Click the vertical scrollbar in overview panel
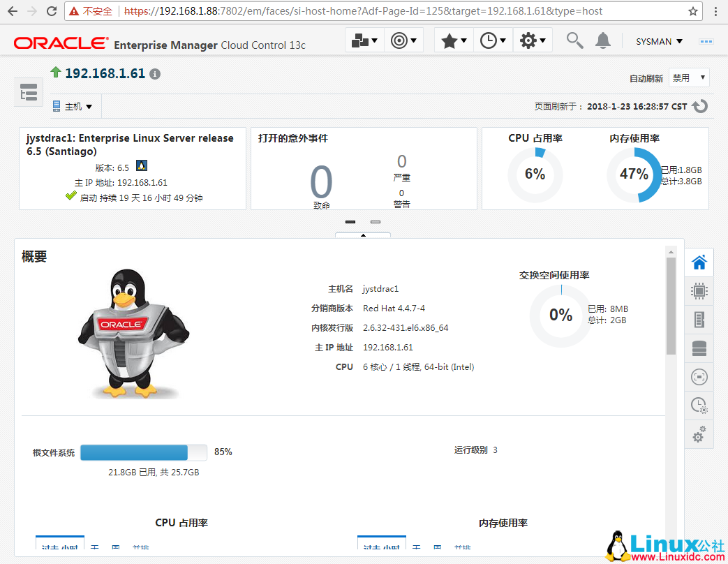Screen dimensions: 728x564 tap(671, 306)
